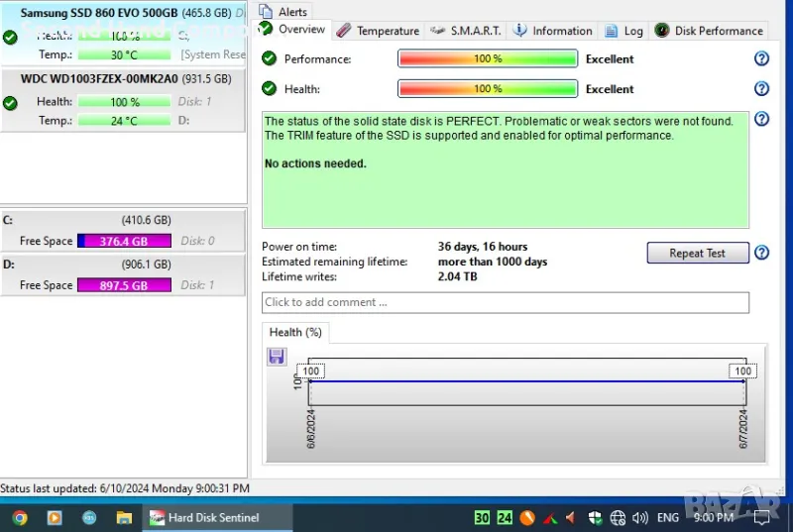The image size is (793, 532).
Task: Click the 30 temperature tray icon
Action: [x=482, y=517]
